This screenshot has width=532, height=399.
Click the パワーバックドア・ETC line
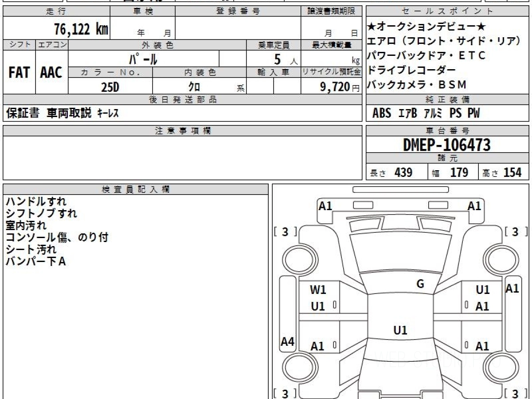click(x=426, y=55)
